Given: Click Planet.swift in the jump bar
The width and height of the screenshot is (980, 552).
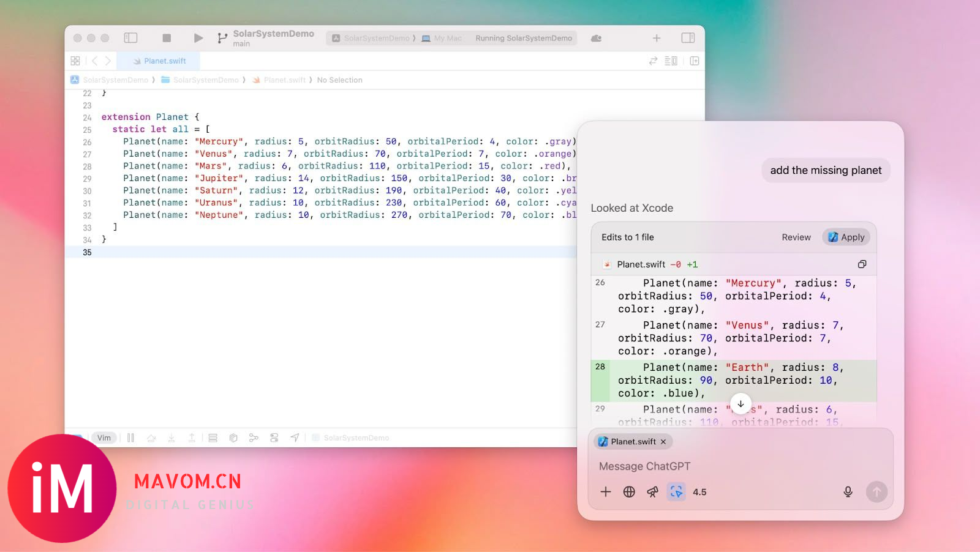Looking at the screenshot, I should pyautogui.click(x=279, y=80).
